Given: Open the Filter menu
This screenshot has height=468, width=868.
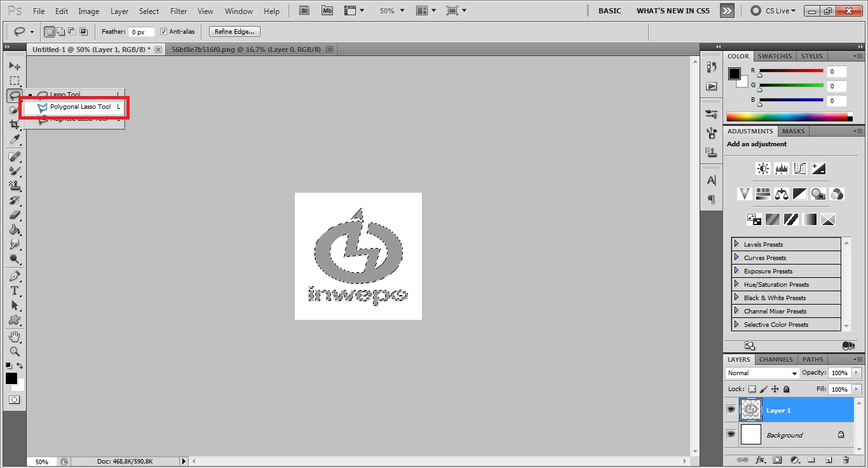Looking at the screenshot, I should (179, 11).
